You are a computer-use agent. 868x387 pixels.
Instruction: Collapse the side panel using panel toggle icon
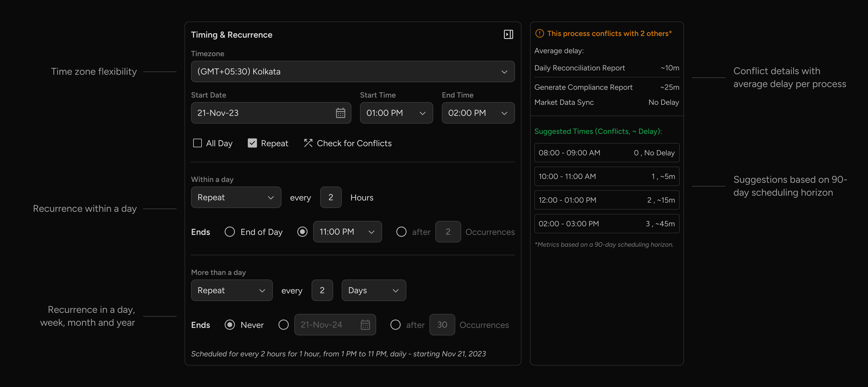508,34
